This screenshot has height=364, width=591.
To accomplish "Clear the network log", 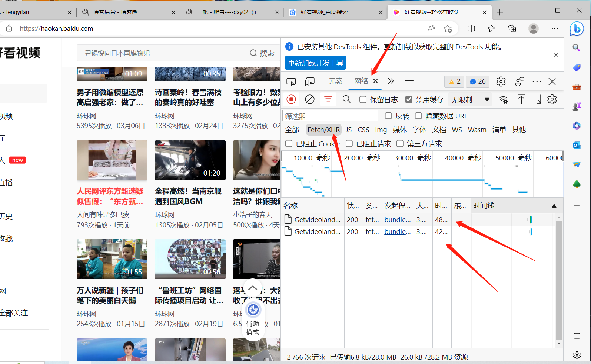I will tap(310, 99).
